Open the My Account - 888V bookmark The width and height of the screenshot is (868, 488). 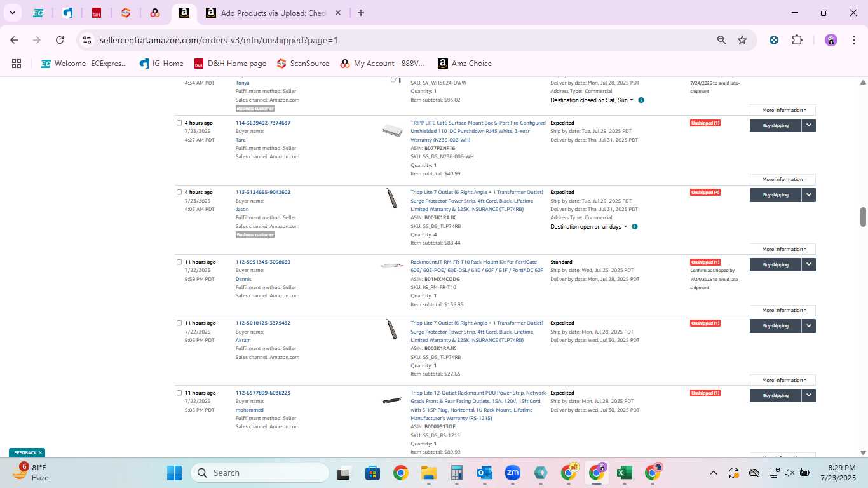pyautogui.click(x=382, y=64)
